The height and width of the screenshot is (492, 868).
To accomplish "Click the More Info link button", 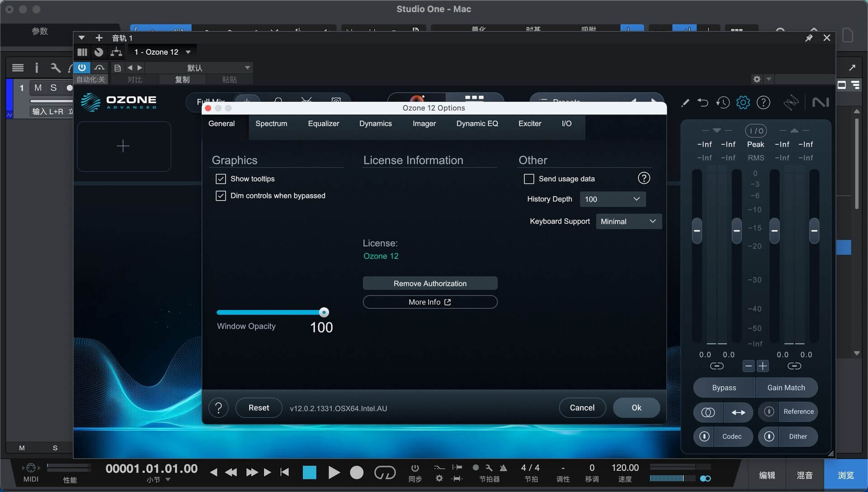I will point(430,302).
